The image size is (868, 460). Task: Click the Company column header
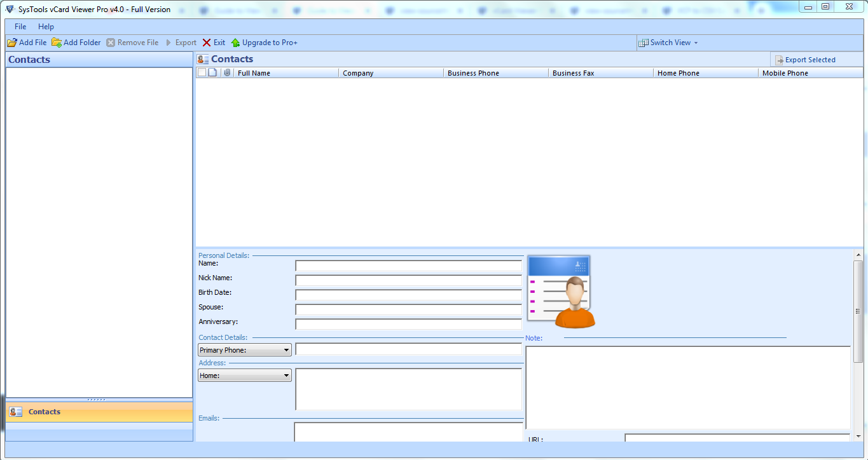(x=390, y=73)
